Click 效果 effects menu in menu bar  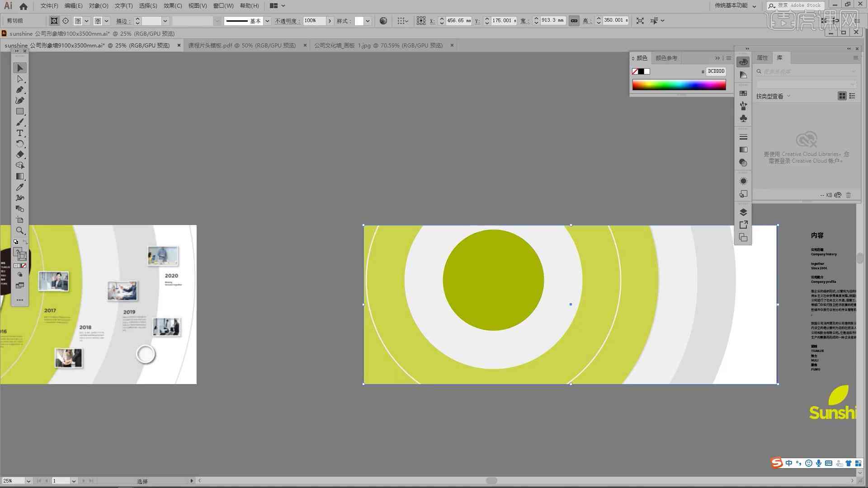171,5
